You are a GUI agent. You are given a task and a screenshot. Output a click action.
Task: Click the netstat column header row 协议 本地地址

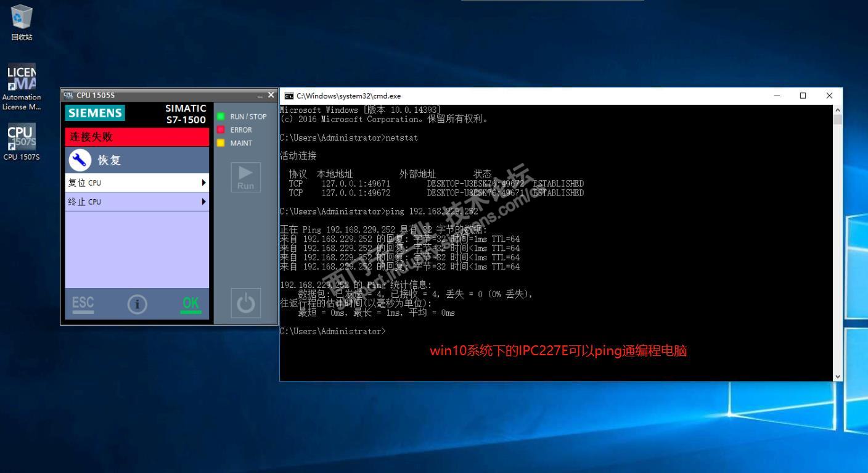[390, 175]
